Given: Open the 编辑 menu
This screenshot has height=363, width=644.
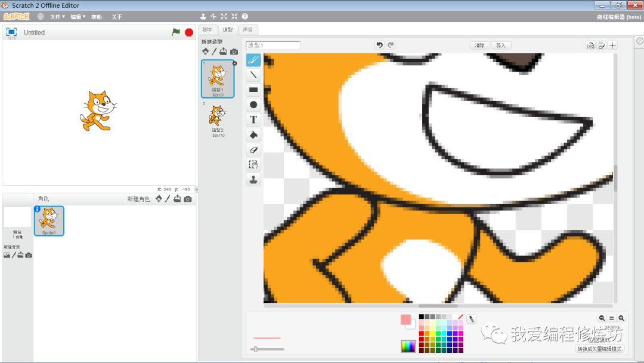Looking at the screenshot, I should (x=78, y=17).
